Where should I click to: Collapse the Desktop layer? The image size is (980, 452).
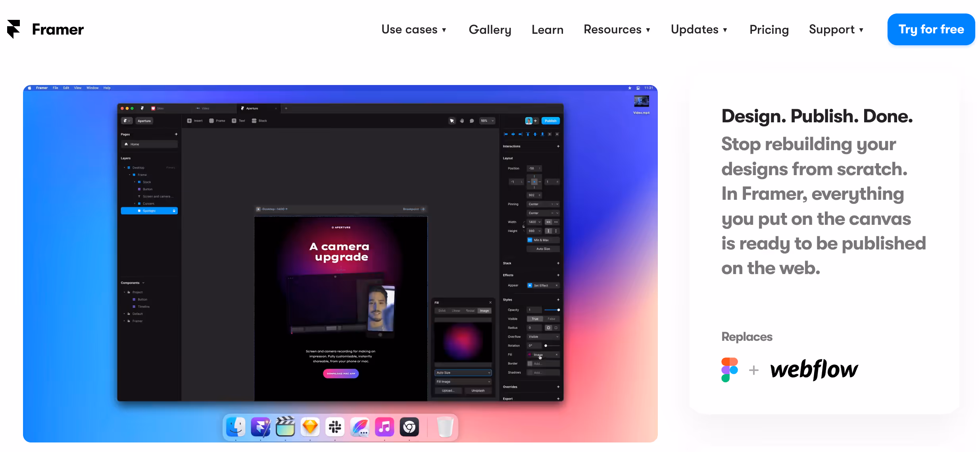(124, 168)
